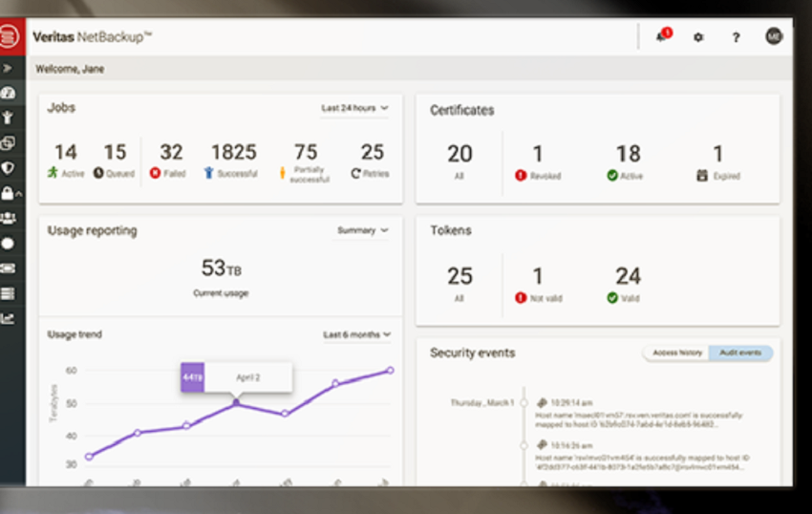
Task: Open the Last 24 hours dropdown
Action: point(355,108)
